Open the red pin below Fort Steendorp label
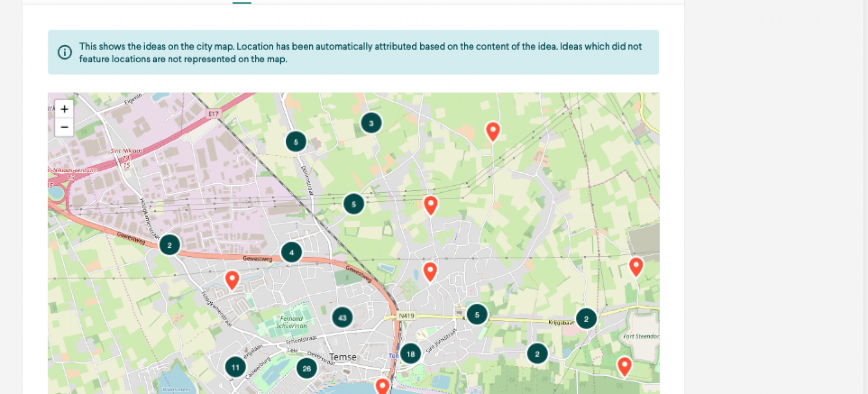Image resolution: width=868 pixels, height=394 pixels. click(x=624, y=365)
